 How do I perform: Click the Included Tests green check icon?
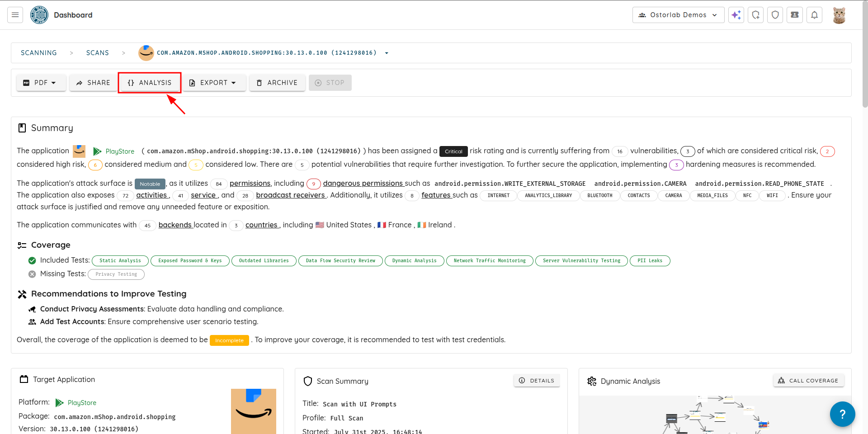click(32, 260)
